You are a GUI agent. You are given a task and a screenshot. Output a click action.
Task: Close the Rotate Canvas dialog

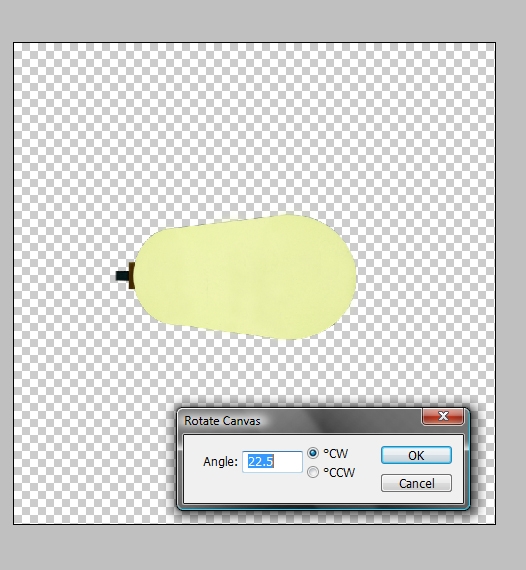(443, 416)
